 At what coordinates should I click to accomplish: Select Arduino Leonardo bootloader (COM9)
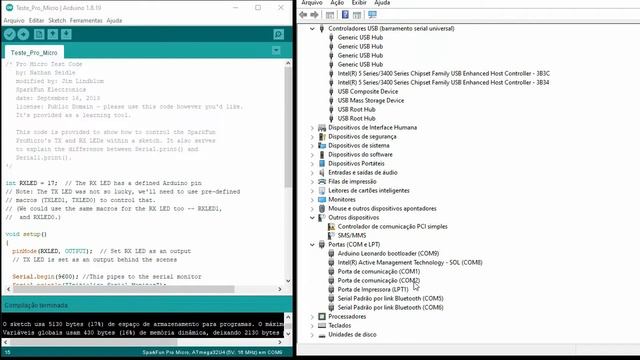388,253
